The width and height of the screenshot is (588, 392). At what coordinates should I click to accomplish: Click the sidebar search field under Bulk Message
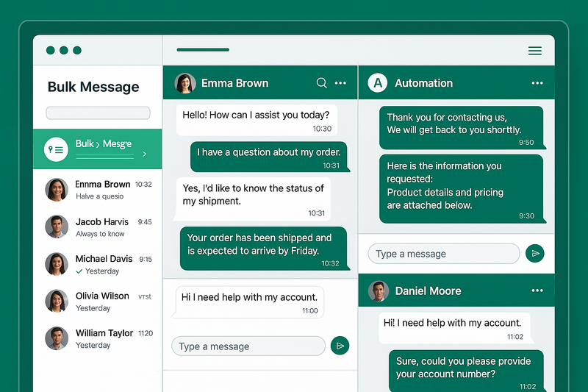pyautogui.click(x=98, y=113)
